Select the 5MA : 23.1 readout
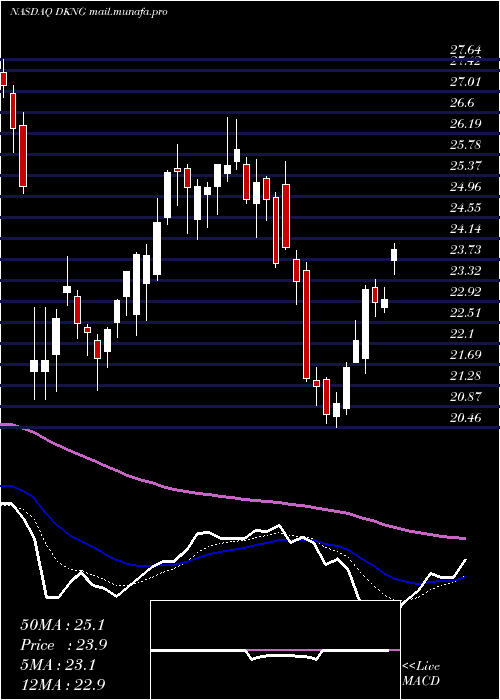The image size is (500, 700). [x=58, y=665]
